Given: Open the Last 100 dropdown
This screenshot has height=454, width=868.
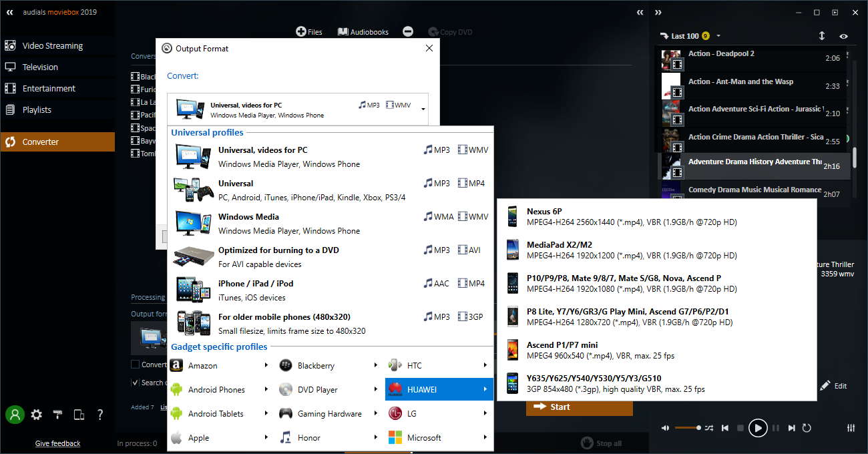Looking at the screenshot, I should (x=690, y=36).
